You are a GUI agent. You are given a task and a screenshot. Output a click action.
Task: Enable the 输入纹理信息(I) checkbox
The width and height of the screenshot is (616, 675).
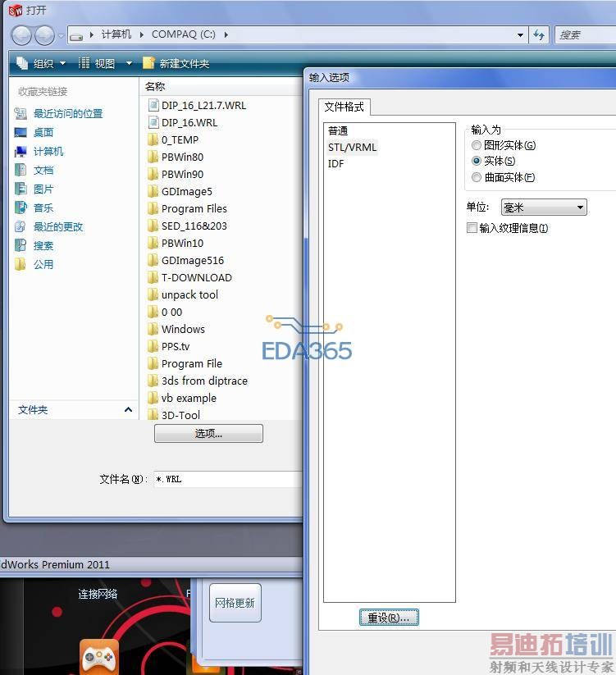(472, 228)
